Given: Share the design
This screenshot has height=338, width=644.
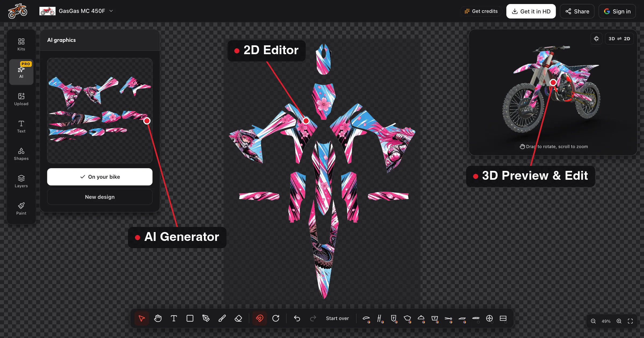Looking at the screenshot, I should 577,11.
